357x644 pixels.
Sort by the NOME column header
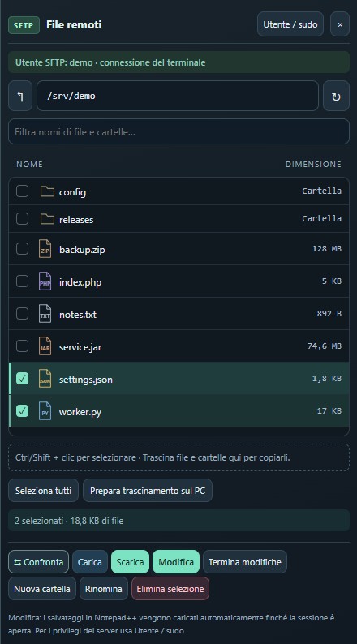29,165
